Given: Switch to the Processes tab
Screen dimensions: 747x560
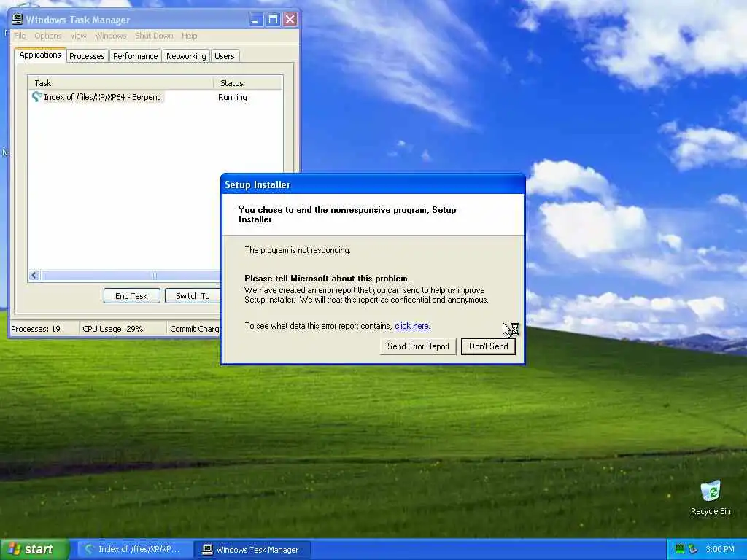Looking at the screenshot, I should point(87,56).
